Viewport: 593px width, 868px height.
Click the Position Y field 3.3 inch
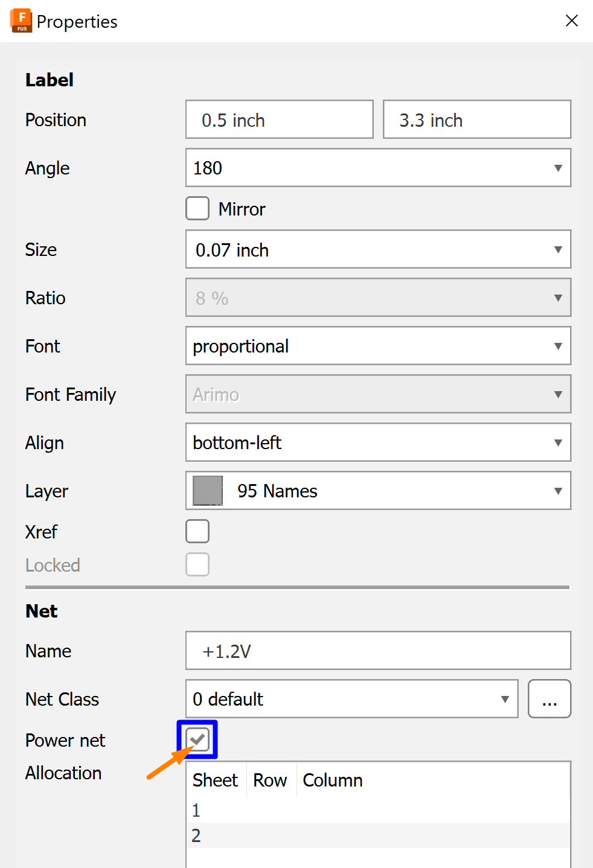[476, 120]
